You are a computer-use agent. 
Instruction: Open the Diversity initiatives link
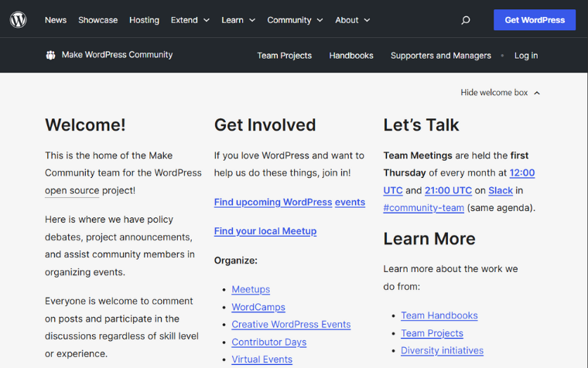click(x=442, y=350)
